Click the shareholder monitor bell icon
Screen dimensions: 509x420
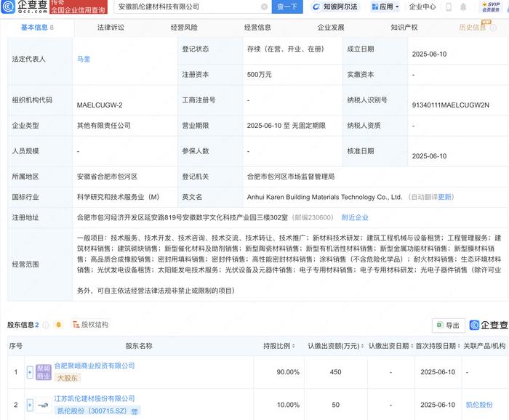tap(59, 325)
